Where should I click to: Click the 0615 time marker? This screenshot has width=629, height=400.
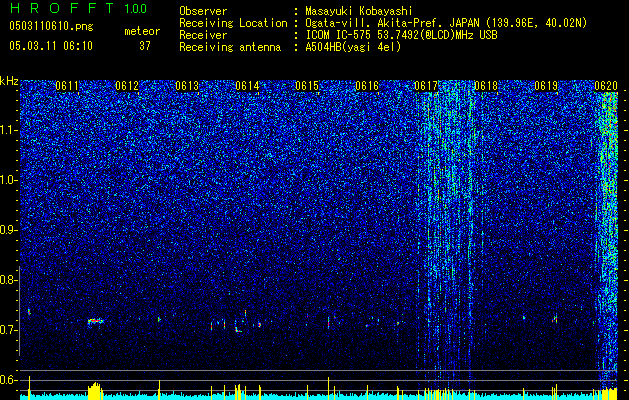(x=307, y=86)
